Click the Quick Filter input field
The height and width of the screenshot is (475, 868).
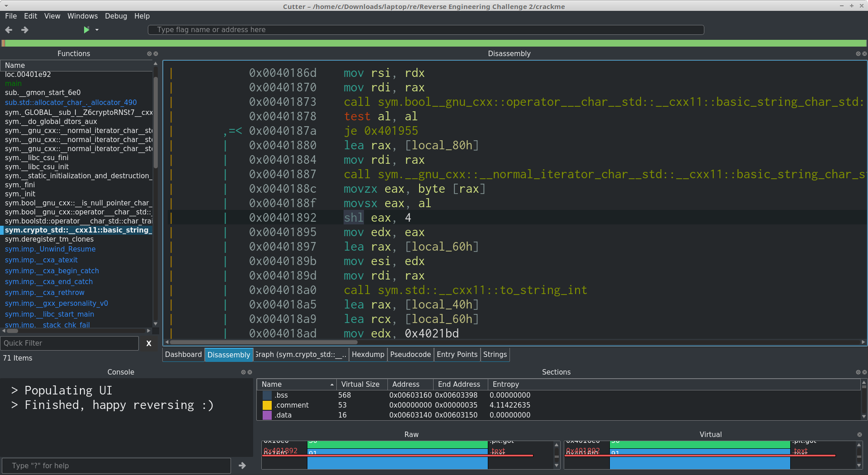point(70,343)
